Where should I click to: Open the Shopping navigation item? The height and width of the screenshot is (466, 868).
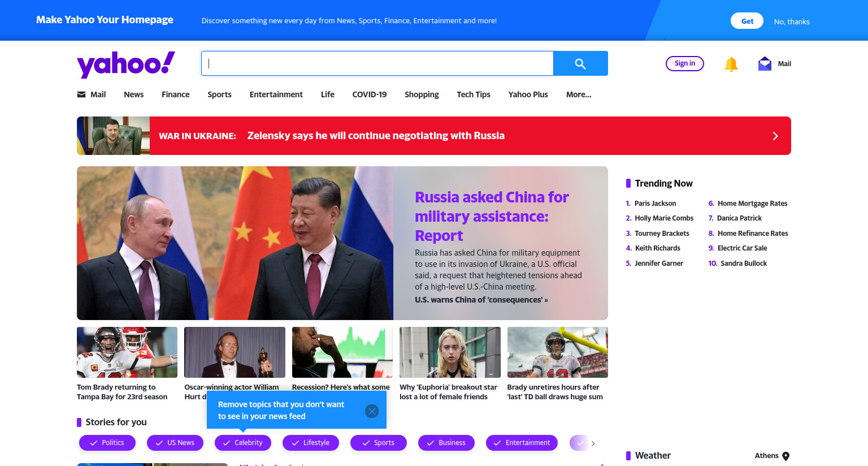pyautogui.click(x=422, y=94)
